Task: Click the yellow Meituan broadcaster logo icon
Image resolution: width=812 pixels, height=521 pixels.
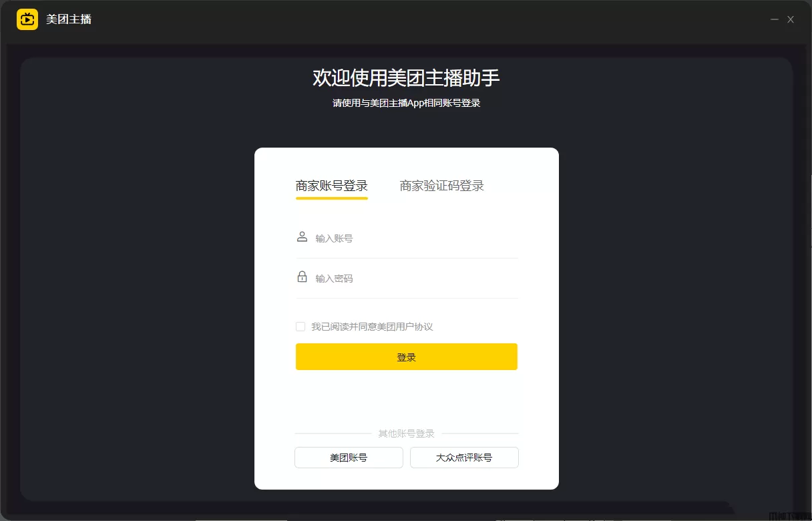Action: (x=27, y=19)
